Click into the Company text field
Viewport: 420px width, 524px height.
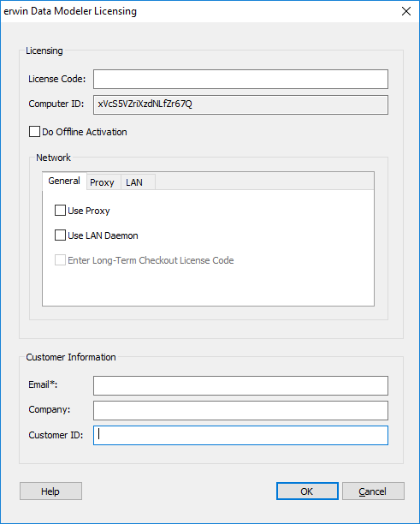[x=240, y=410]
